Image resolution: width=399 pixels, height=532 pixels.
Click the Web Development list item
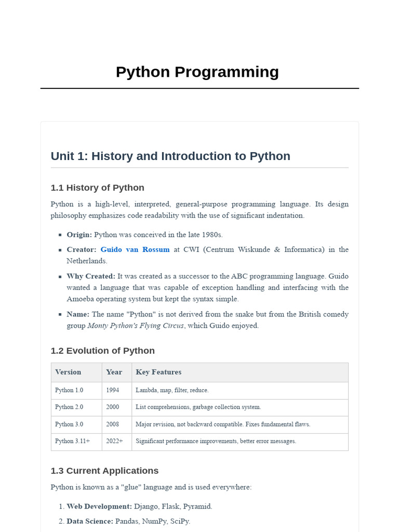139,506
